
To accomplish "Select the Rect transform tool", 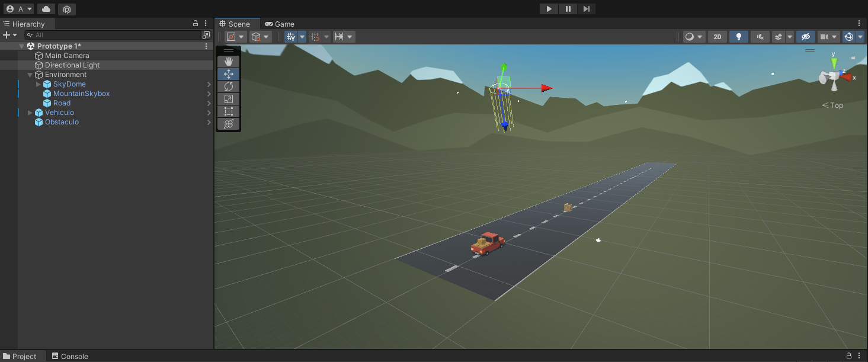I will click(229, 111).
